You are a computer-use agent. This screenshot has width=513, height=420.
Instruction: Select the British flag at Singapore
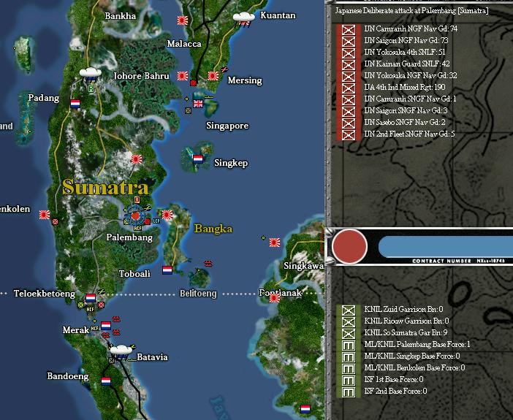[x=198, y=104]
